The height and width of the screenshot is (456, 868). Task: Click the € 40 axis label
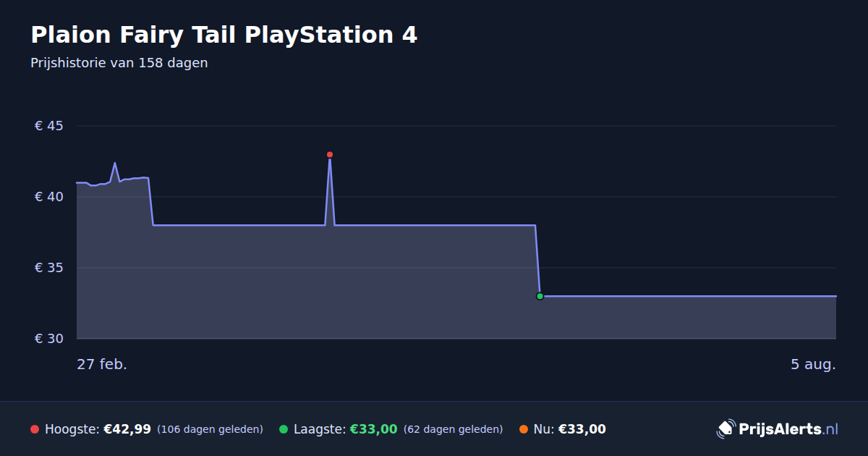click(x=49, y=197)
